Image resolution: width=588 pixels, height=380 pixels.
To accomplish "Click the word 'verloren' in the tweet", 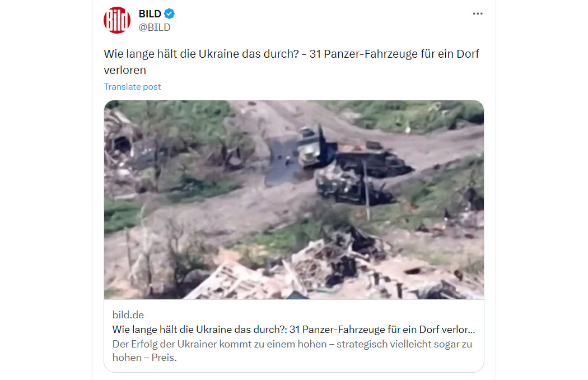I will 125,70.
